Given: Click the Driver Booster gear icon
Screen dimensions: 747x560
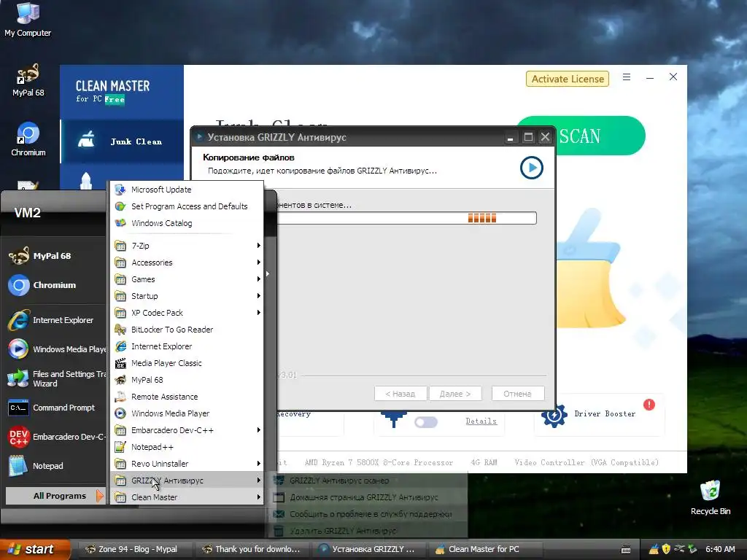Looking at the screenshot, I should (554, 416).
